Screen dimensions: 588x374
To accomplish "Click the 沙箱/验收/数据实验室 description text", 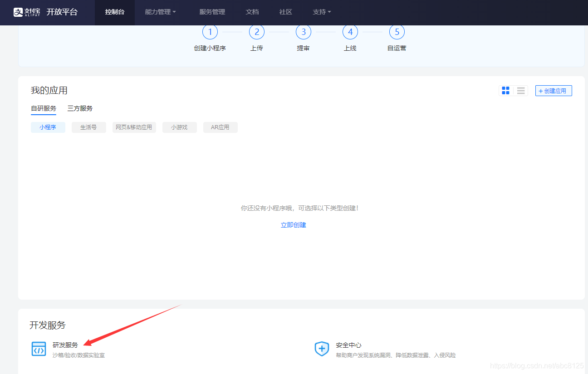I will pyautogui.click(x=78, y=355).
